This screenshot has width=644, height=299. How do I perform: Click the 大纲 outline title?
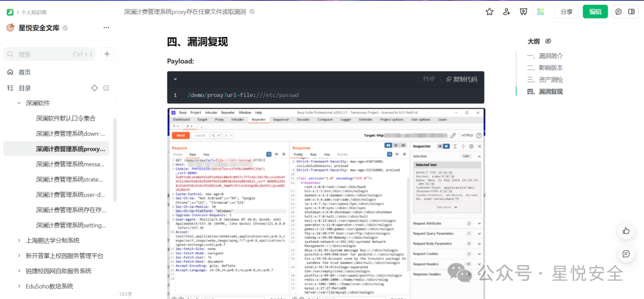pos(534,41)
